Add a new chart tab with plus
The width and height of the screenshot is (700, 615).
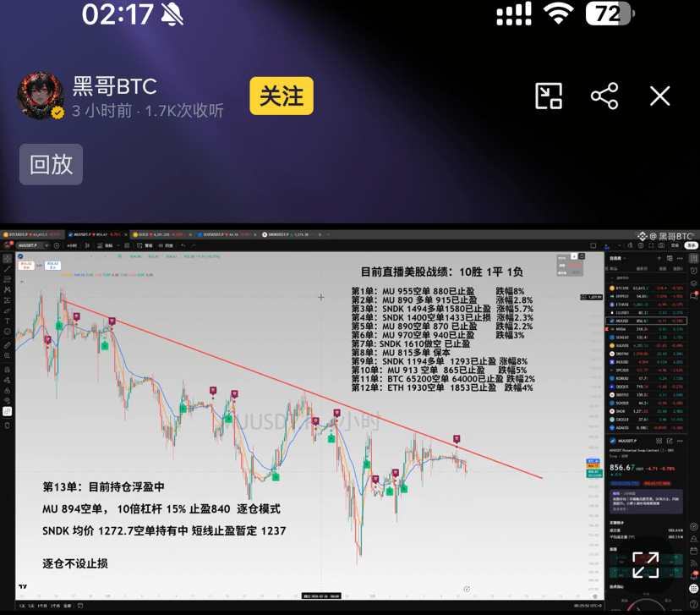click(x=328, y=234)
